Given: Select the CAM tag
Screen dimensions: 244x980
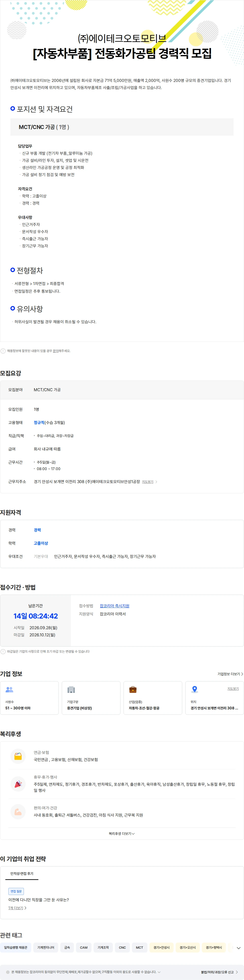Looking at the screenshot, I should [84, 947].
